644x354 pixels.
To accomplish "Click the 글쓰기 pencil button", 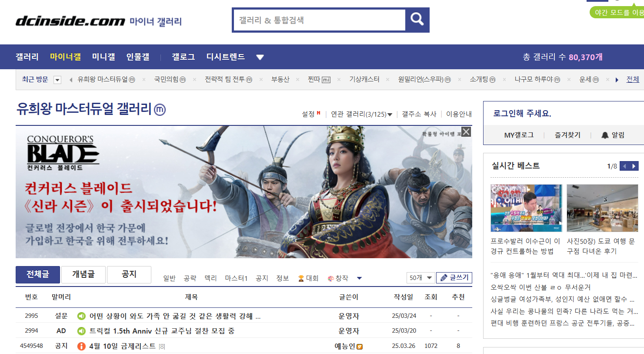I will [x=454, y=277].
